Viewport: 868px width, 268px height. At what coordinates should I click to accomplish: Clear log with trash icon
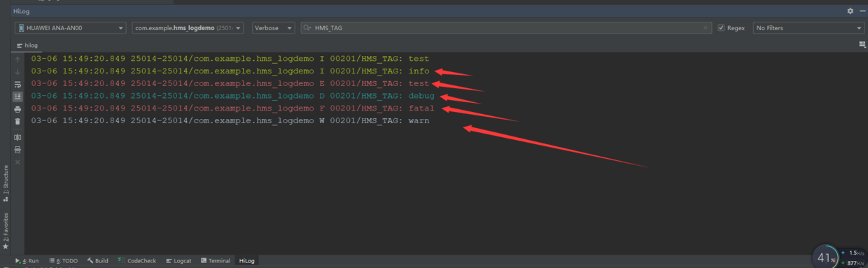coord(17,122)
